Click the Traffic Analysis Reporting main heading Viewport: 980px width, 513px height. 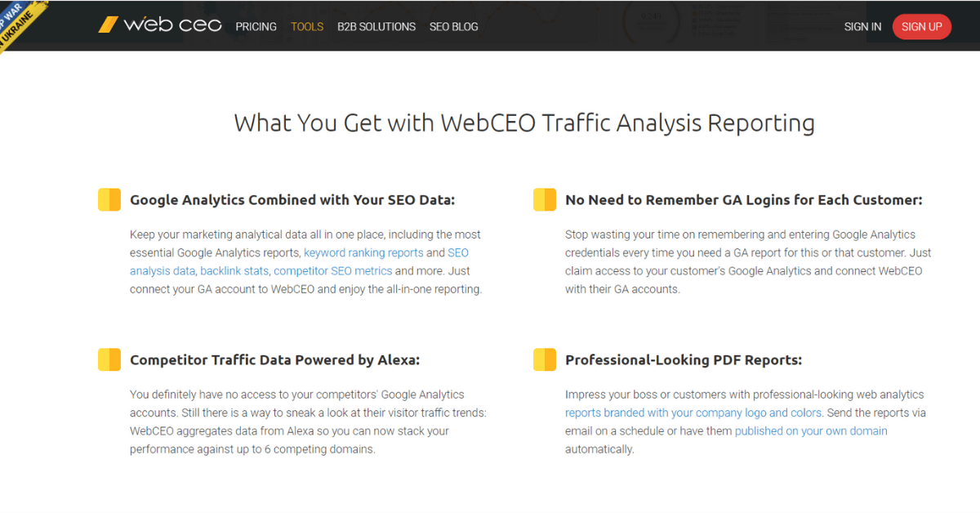524,123
